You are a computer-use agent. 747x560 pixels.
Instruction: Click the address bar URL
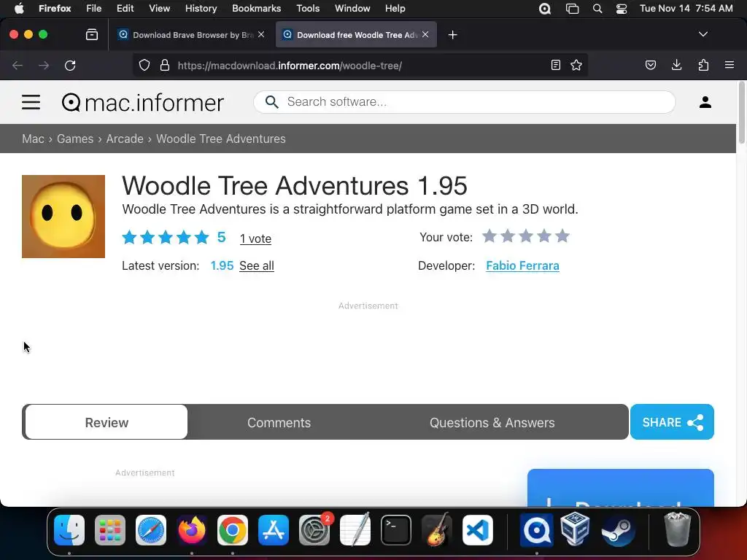click(x=290, y=66)
